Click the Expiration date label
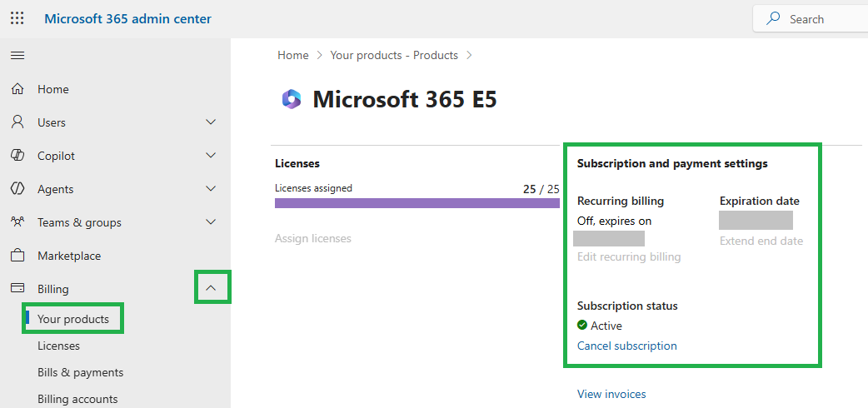The width and height of the screenshot is (868, 408). (760, 201)
